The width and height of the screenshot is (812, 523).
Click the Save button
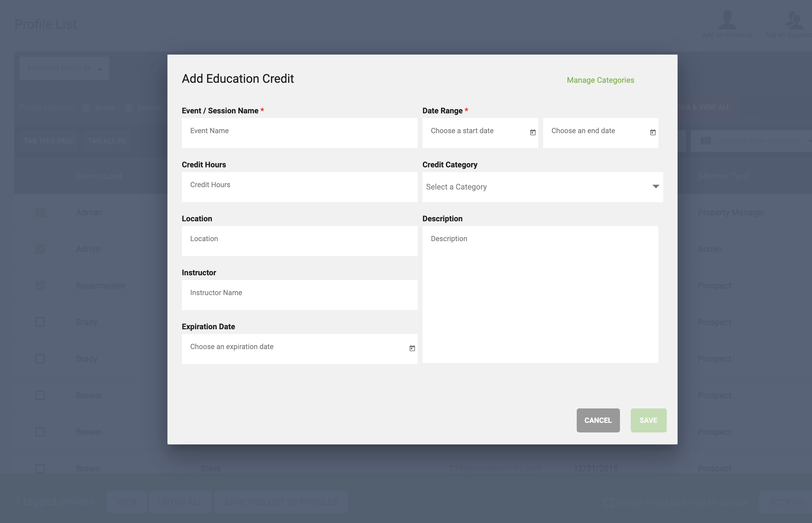pos(648,420)
